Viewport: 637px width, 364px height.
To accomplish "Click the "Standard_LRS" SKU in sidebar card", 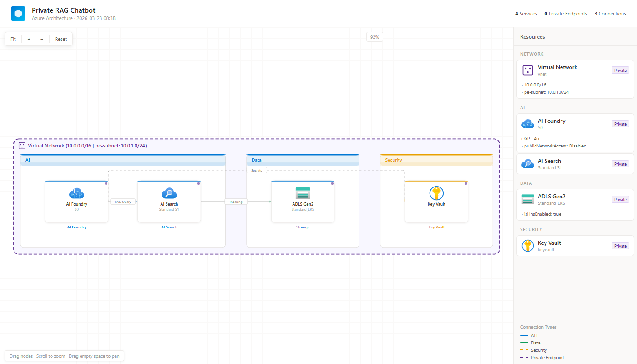I will pyautogui.click(x=551, y=203).
